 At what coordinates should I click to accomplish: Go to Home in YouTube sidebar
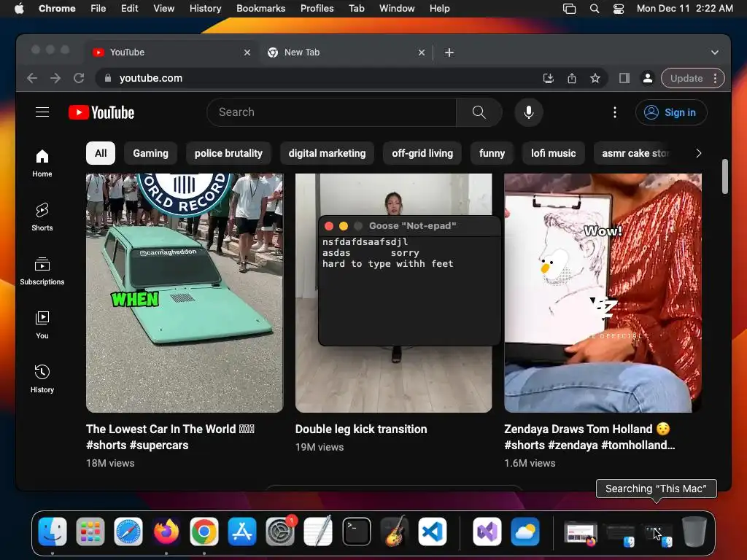coord(42,163)
